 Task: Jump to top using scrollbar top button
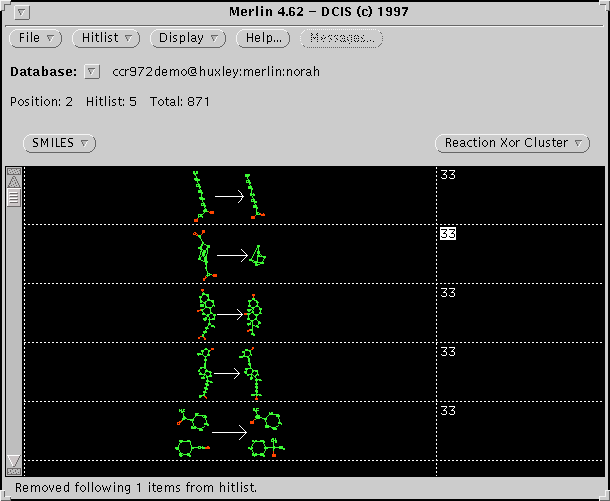[x=14, y=171]
